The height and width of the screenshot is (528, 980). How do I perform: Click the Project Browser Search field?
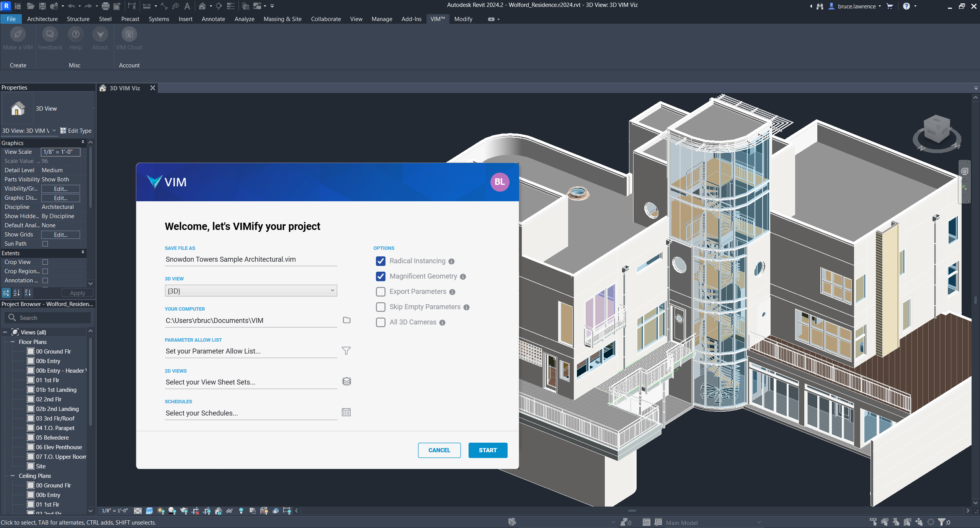(48, 318)
